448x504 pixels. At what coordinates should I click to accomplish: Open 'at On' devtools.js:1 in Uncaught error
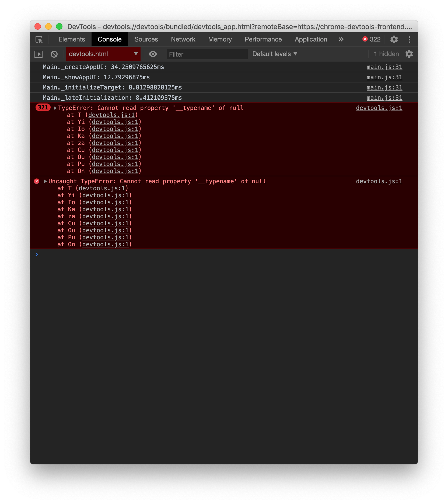click(x=105, y=244)
